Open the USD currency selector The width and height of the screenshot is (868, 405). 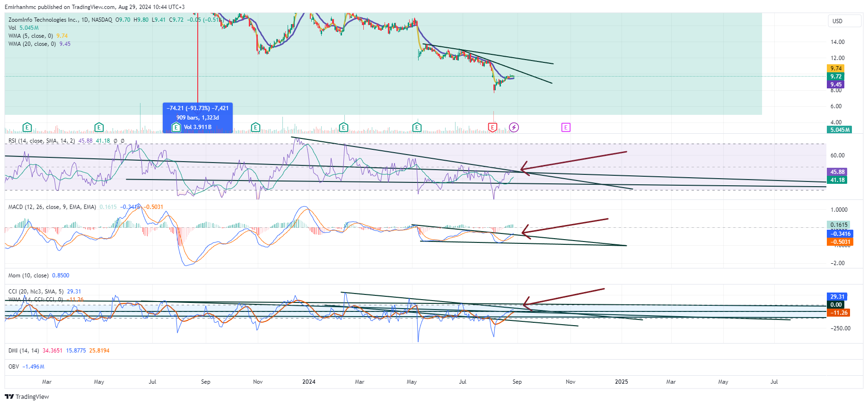coord(844,21)
